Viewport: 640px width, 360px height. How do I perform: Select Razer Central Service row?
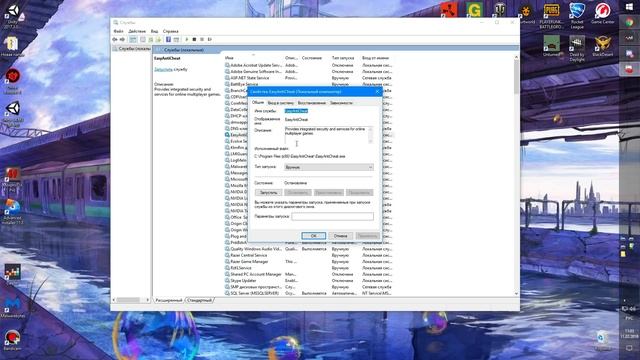pos(308,255)
